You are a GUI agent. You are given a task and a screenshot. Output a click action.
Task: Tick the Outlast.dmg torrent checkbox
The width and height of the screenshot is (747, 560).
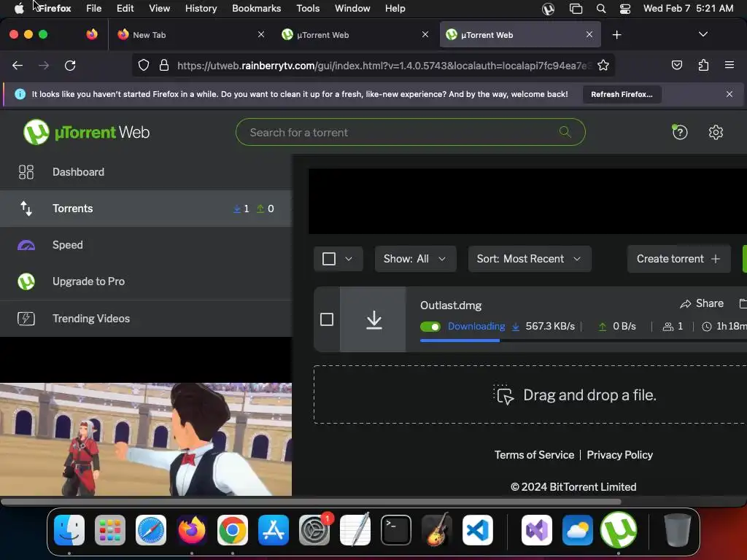pos(327,319)
